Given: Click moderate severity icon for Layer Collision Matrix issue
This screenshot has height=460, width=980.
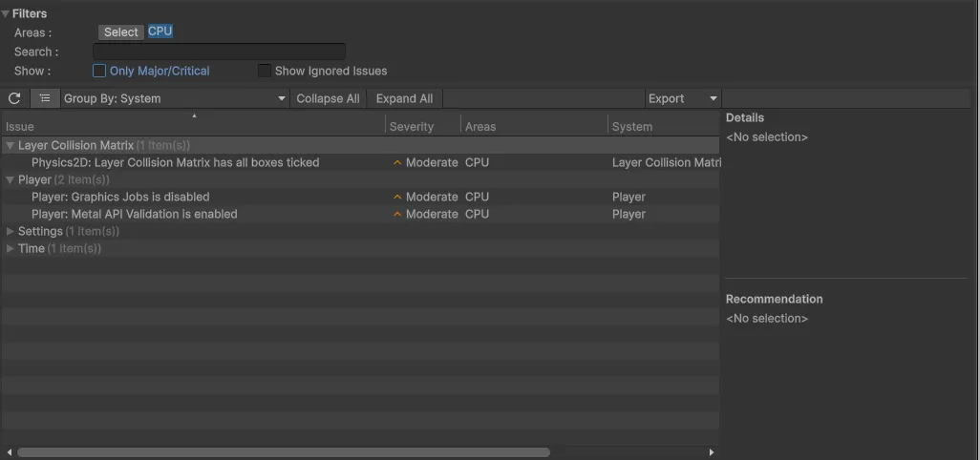Looking at the screenshot, I should click(397, 163).
